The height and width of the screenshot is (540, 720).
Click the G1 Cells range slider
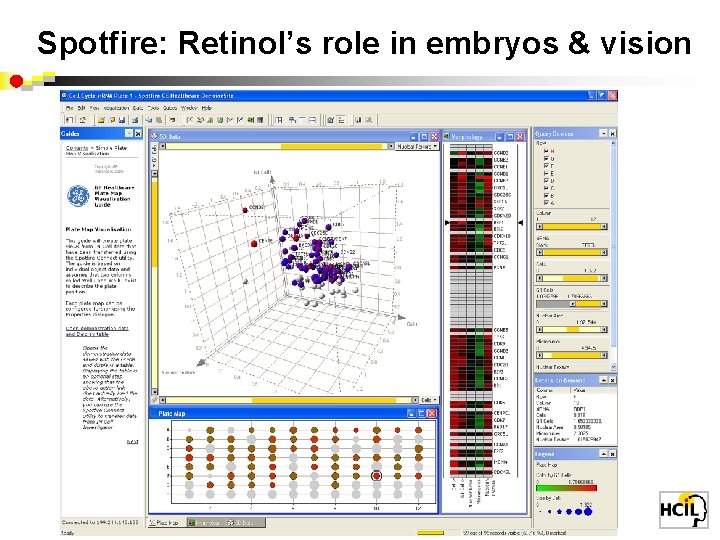pyautogui.click(x=572, y=304)
